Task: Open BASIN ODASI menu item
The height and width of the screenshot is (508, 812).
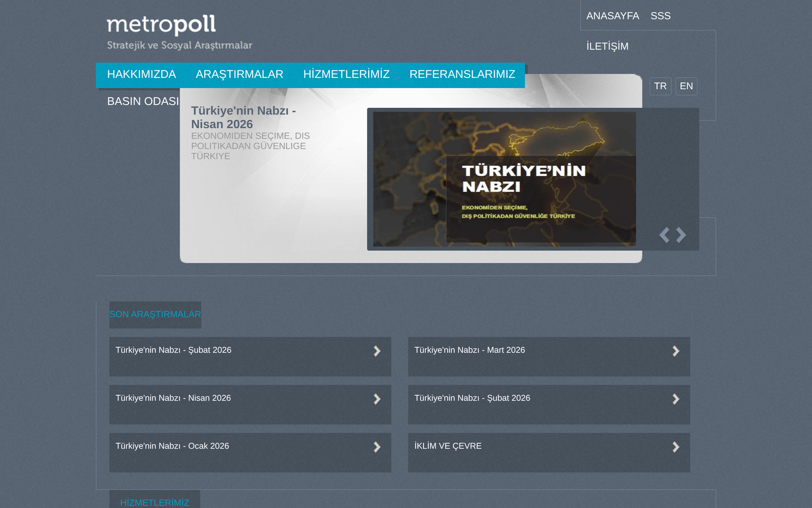Action: pos(143,102)
